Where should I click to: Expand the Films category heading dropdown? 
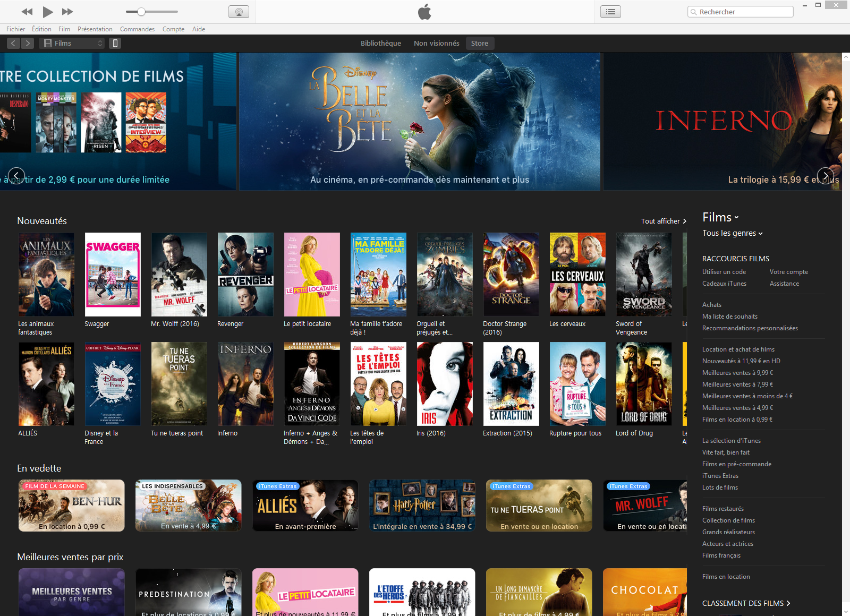point(720,217)
